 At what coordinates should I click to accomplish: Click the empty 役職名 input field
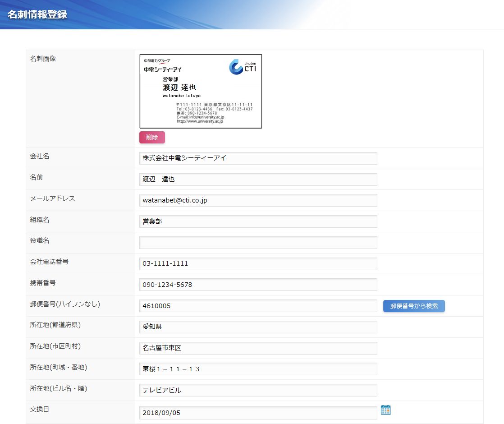pos(258,243)
